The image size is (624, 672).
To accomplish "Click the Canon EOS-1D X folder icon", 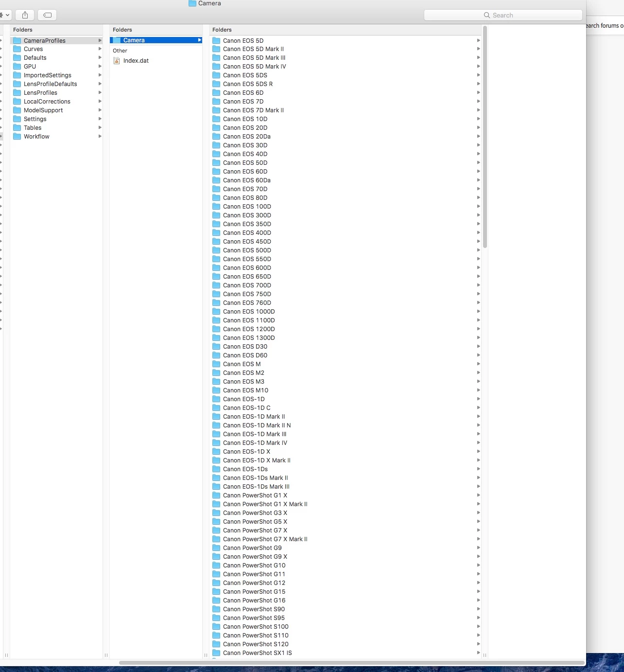I will [x=216, y=451].
